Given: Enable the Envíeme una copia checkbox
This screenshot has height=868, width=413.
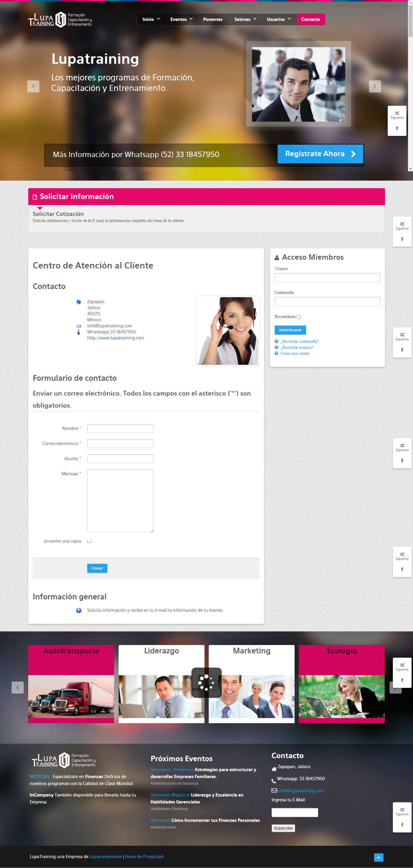Looking at the screenshot, I should (x=89, y=541).
